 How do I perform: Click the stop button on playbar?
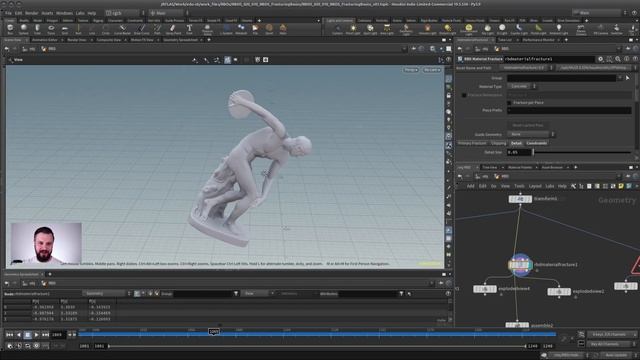(x=27, y=335)
